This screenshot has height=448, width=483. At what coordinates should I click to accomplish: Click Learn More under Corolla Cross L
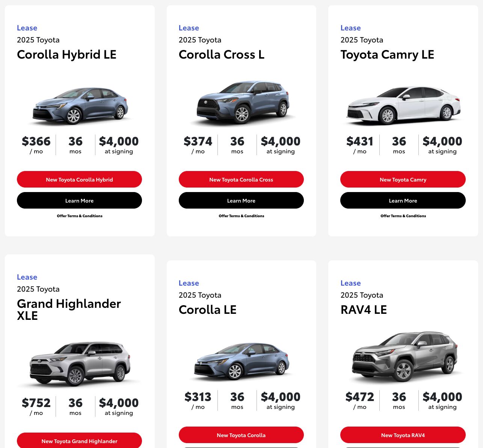coord(241,200)
